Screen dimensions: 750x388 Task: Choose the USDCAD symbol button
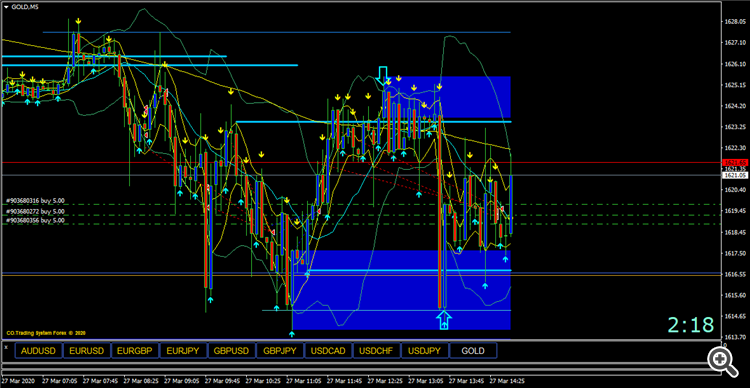click(x=328, y=351)
